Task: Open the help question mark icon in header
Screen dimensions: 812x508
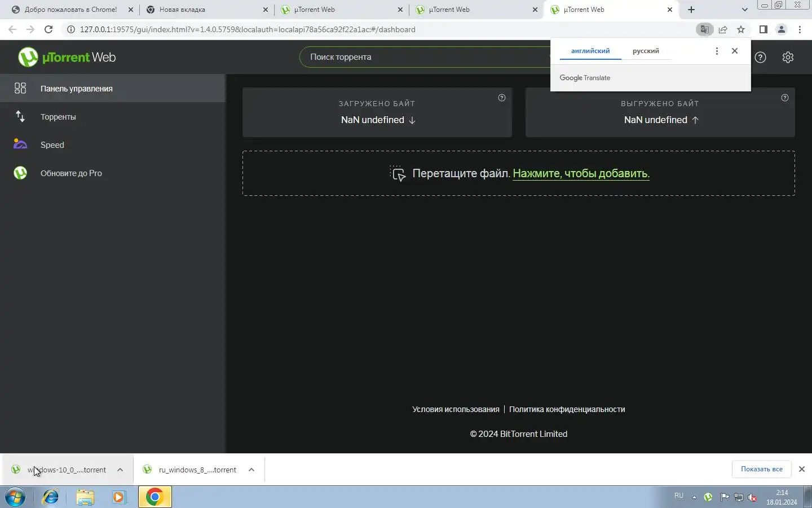Action: (760, 57)
